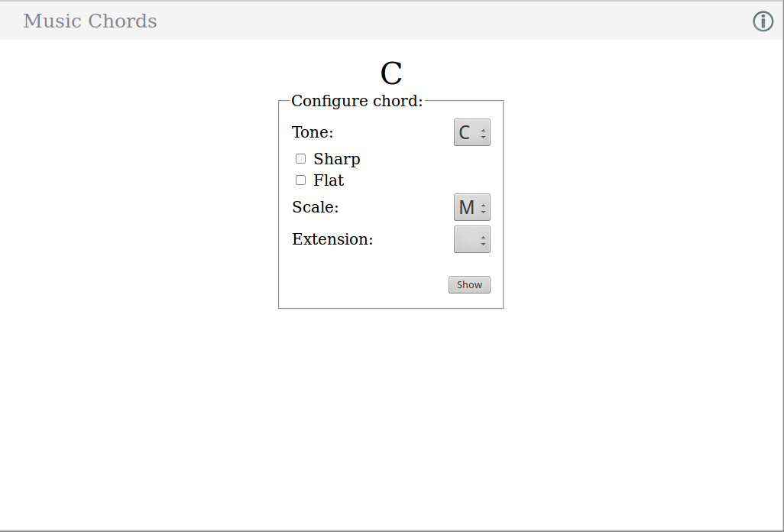Screen dimensions: 784x532
Task: Click the letter C in Tone selector
Action: (x=464, y=132)
